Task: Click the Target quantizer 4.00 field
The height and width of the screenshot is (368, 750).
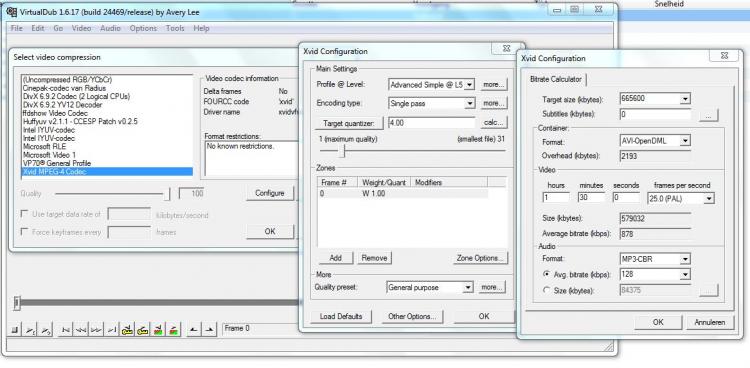Action: (x=431, y=123)
